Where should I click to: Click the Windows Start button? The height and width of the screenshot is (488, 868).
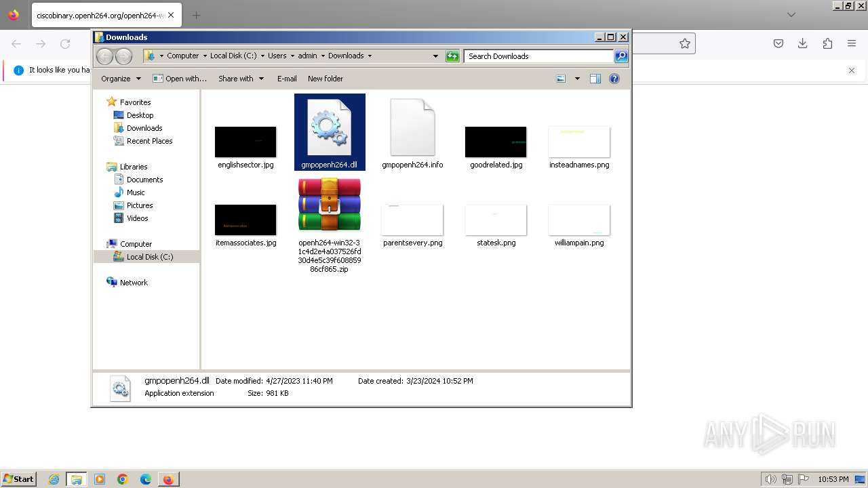coord(19,479)
